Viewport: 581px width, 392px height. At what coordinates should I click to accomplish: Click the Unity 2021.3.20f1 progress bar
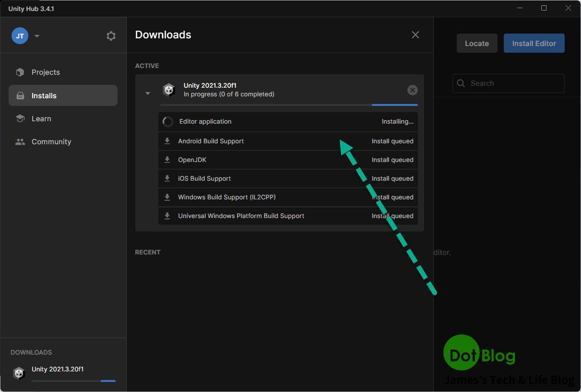pos(288,104)
